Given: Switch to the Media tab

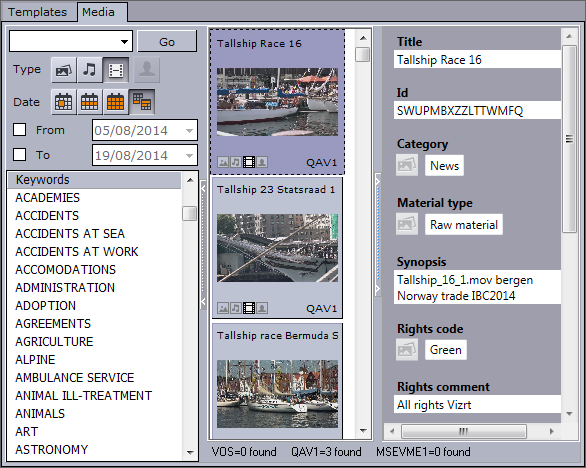Looking at the screenshot, I should click(99, 12).
